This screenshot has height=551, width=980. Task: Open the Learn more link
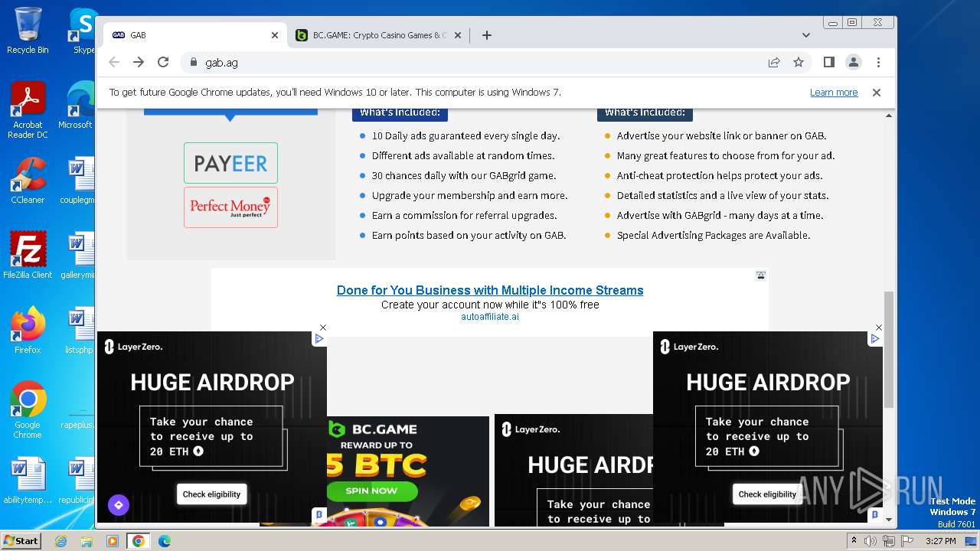point(834,93)
